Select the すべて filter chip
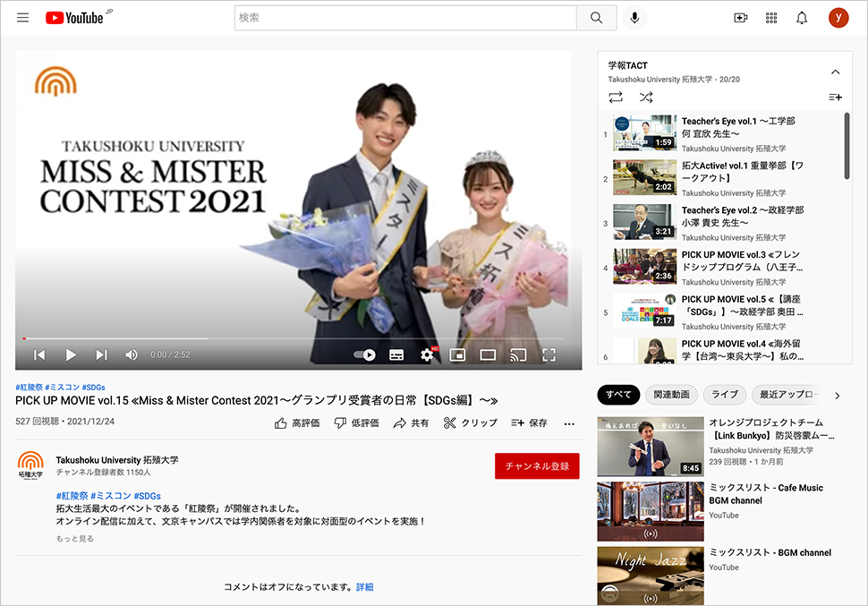The width and height of the screenshot is (868, 606). (618, 395)
